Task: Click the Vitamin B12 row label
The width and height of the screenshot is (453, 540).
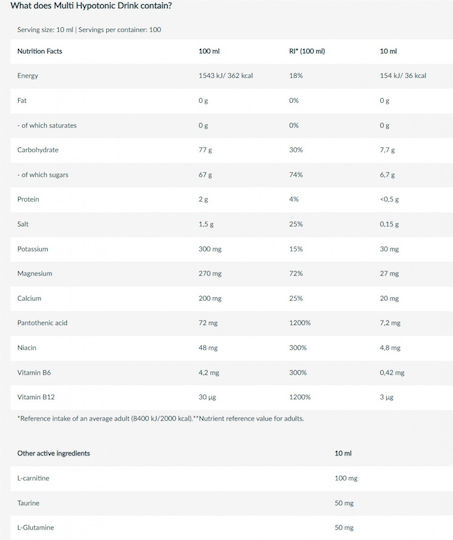Action: click(36, 397)
